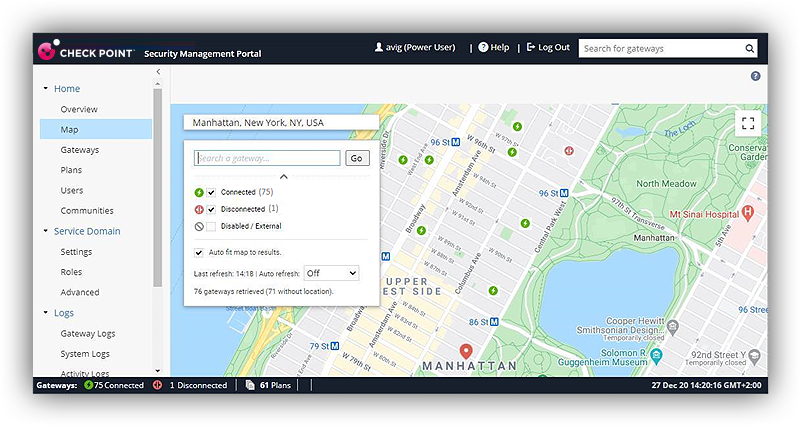Click the Last refresh 14:18 text

[223, 274]
